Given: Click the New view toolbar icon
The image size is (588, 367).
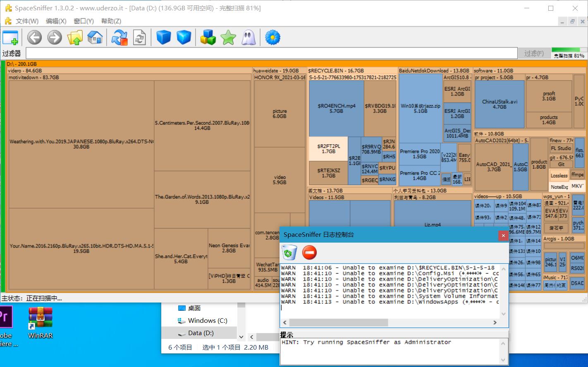Looking at the screenshot, I should pyautogui.click(x=10, y=38).
